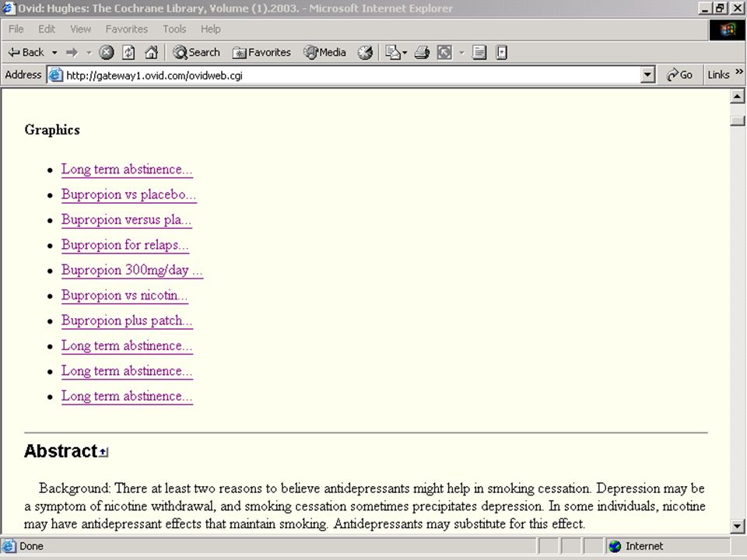The height and width of the screenshot is (560, 747).
Task: Click the IE page icon in status bar
Action: click(x=9, y=546)
